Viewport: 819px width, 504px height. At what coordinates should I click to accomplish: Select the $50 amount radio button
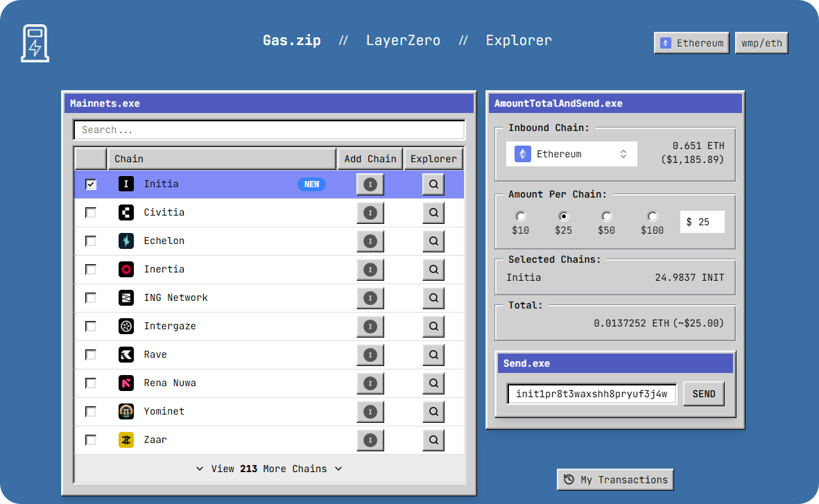click(607, 216)
